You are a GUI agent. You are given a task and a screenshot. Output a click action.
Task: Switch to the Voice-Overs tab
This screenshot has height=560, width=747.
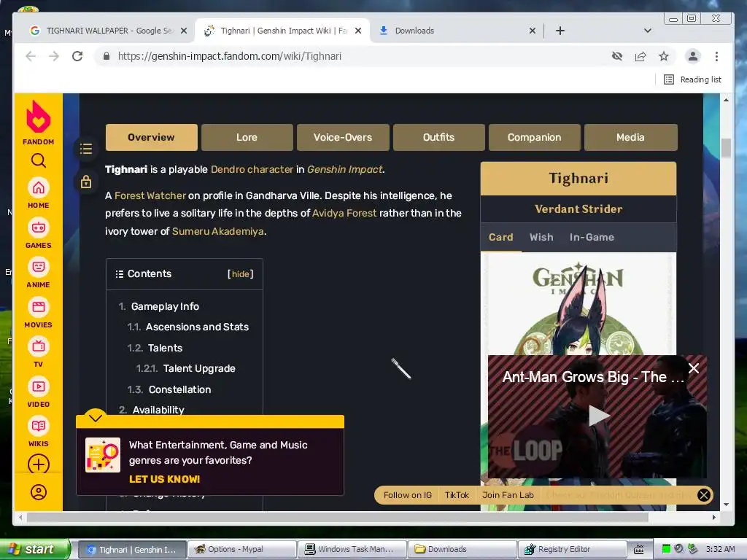pos(343,137)
